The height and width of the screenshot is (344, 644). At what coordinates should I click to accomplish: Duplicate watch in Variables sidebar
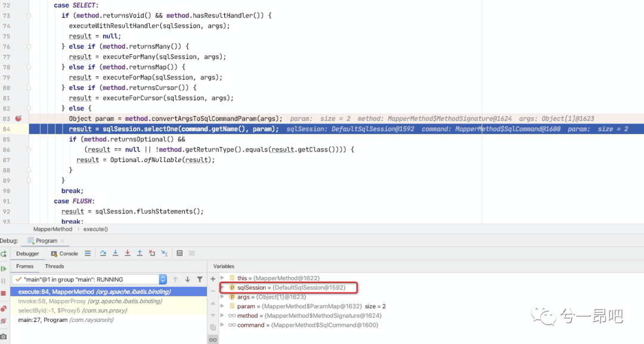213,327
